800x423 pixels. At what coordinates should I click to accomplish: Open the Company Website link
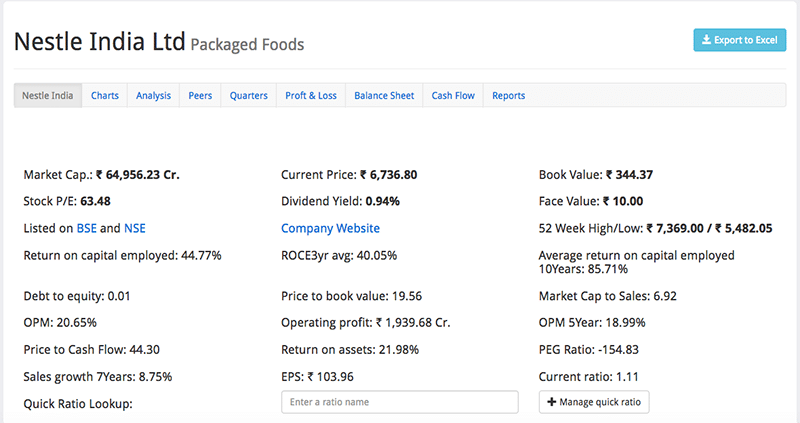(x=330, y=228)
